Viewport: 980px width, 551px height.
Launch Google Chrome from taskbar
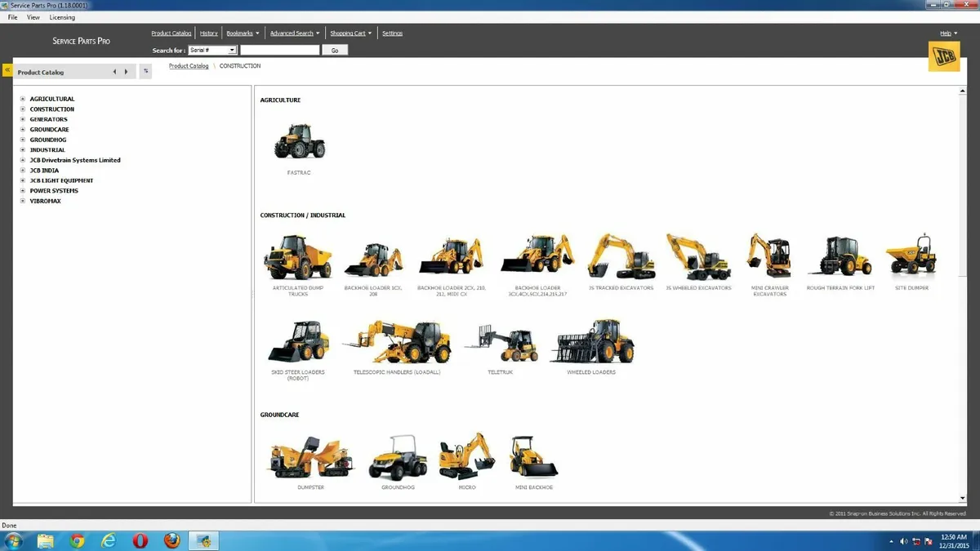77,541
